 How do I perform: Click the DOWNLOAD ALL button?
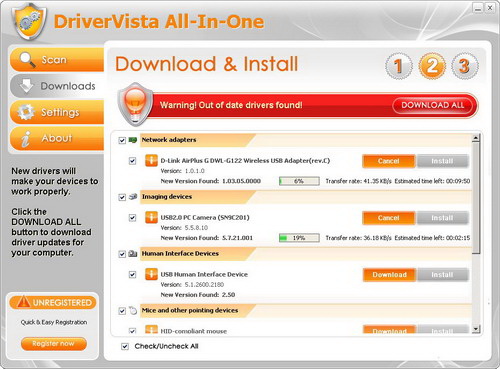point(433,105)
